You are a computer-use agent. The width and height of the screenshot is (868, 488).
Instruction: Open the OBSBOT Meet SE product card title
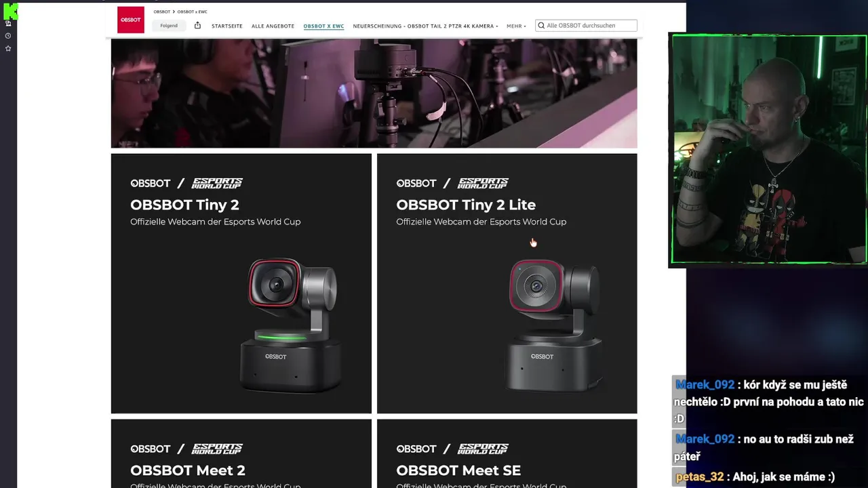[x=458, y=470]
